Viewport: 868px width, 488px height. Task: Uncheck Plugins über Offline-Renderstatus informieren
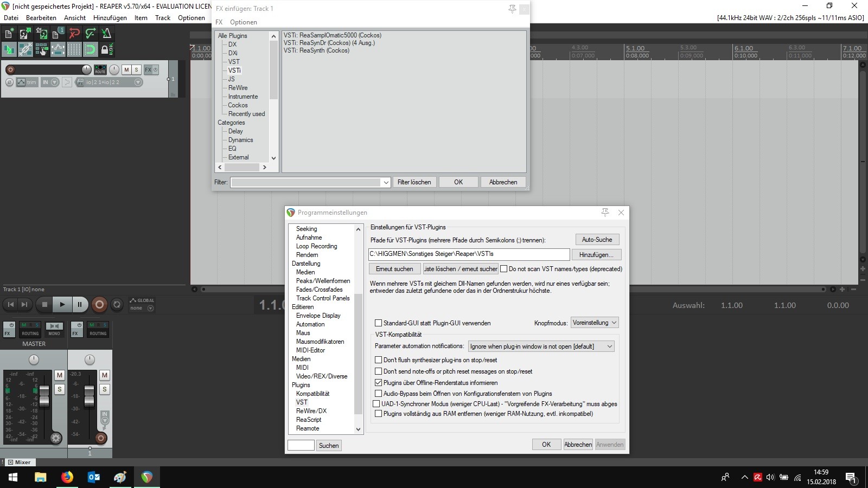tap(379, 383)
